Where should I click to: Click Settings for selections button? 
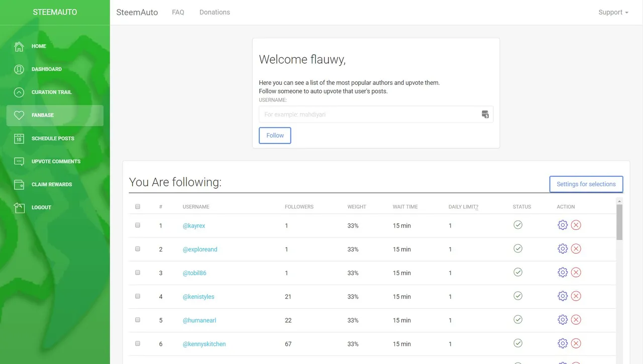[x=586, y=184]
